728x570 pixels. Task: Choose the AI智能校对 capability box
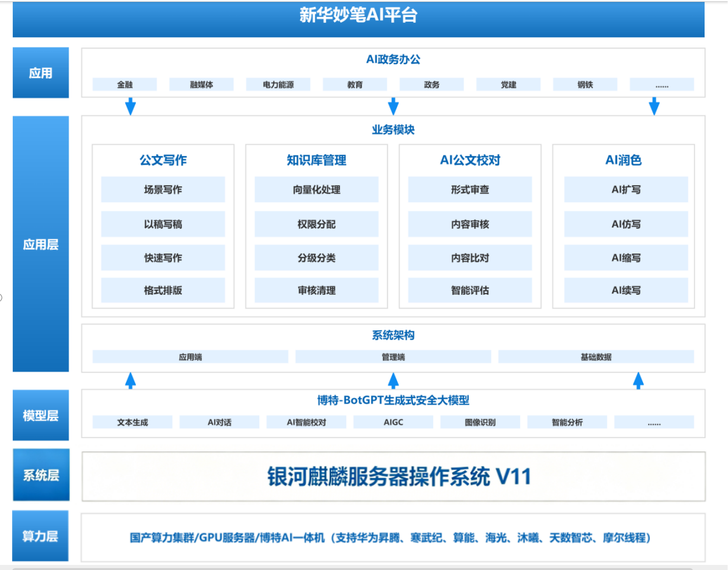point(306,422)
